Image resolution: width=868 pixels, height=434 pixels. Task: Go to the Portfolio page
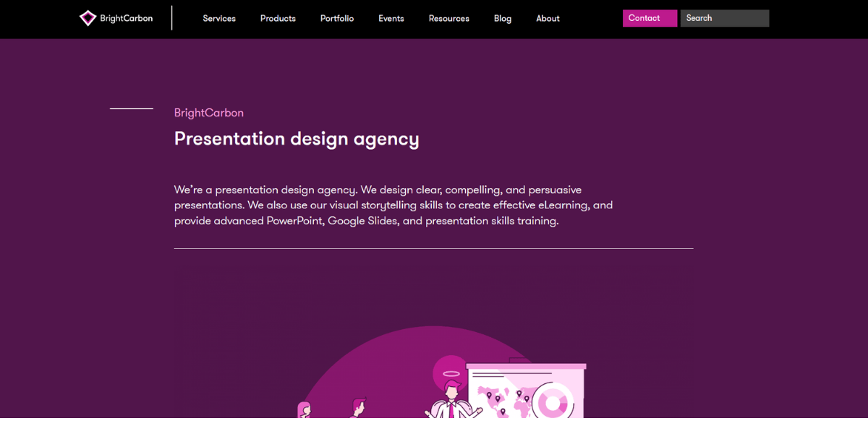coord(337,19)
